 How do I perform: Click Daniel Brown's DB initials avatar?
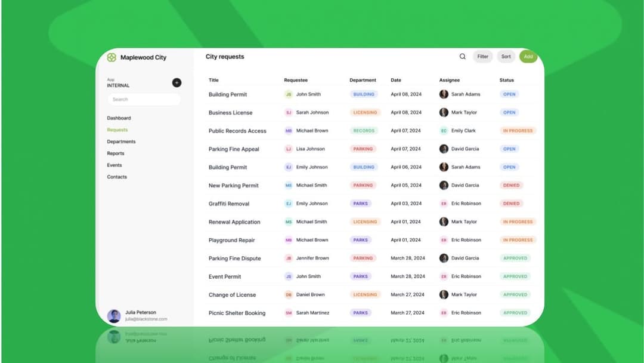pyautogui.click(x=289, y=294)
